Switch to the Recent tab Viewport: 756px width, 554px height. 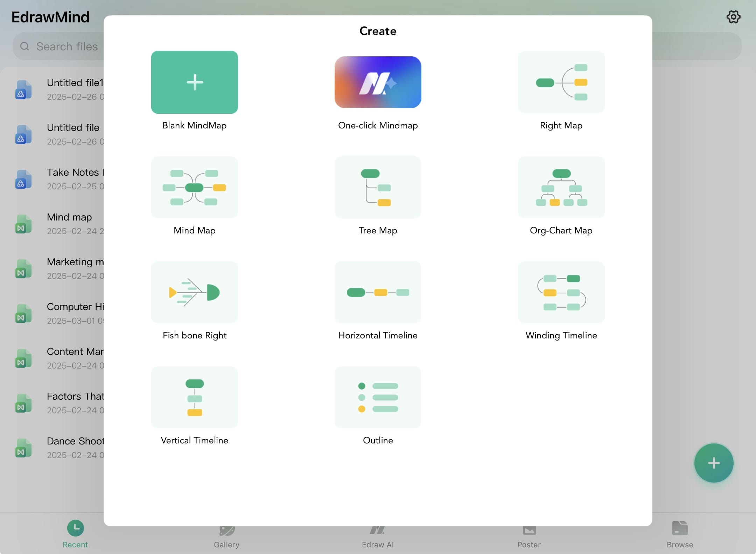(x=75, y=534)
